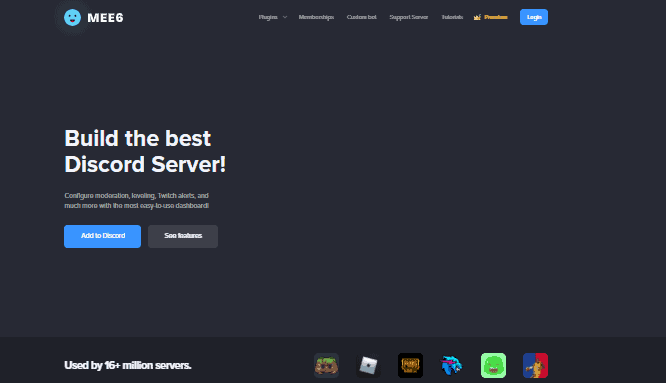
Task: Select the Minecraft-style Discord server icon
Action: [326, 365]
